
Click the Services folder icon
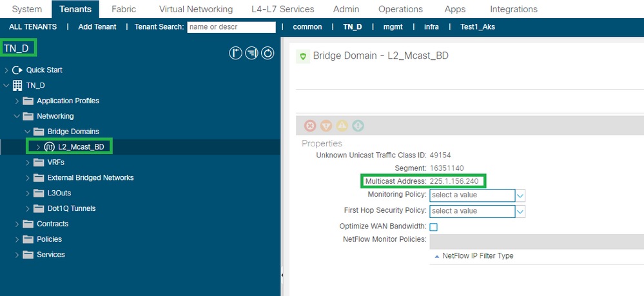[28, 255]
